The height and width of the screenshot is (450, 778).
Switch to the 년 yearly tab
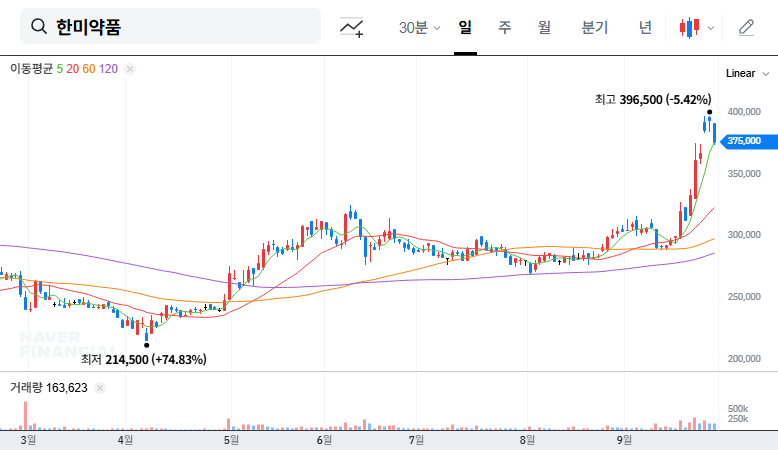click(x=645, y=27)
